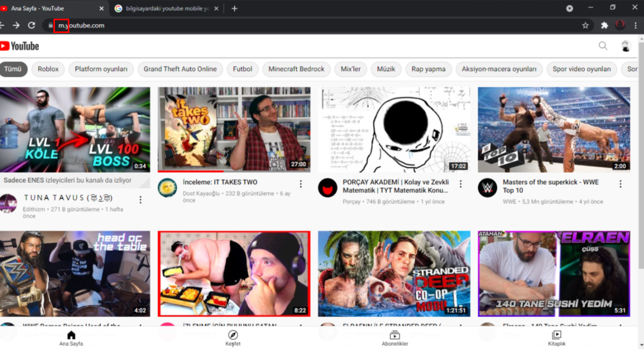Select the Futbol filter chip
Screen dimensions: 644x349
243,69
